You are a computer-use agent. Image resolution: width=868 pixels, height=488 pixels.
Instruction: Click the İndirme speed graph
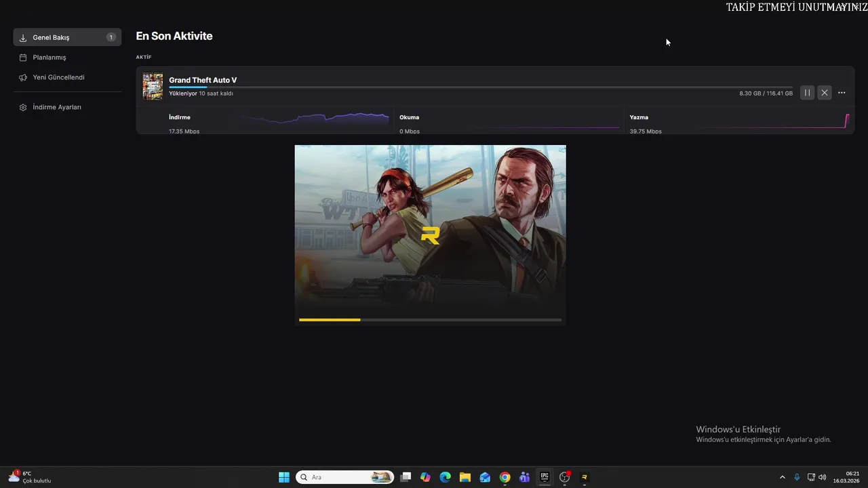(x=315, y=119)
